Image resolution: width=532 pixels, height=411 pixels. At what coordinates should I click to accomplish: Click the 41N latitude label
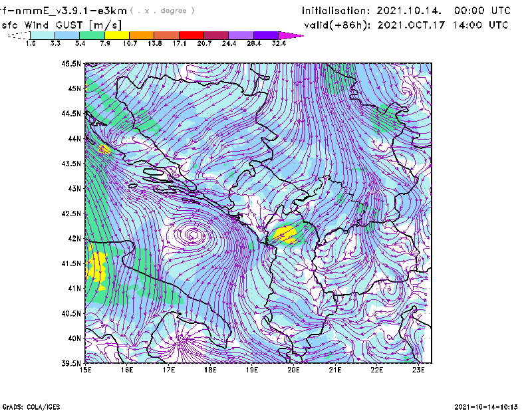pyautogui.click(x=75, y=289)
